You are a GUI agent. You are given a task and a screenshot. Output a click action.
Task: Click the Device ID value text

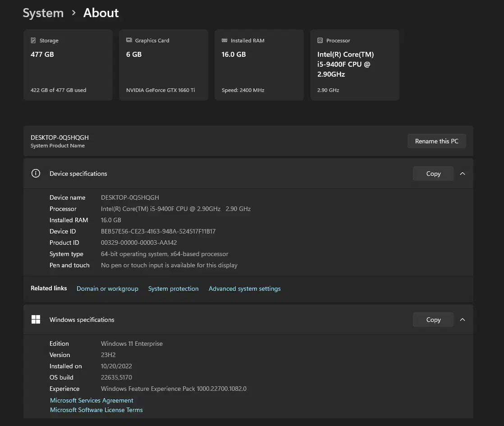(x=158, y=231)
